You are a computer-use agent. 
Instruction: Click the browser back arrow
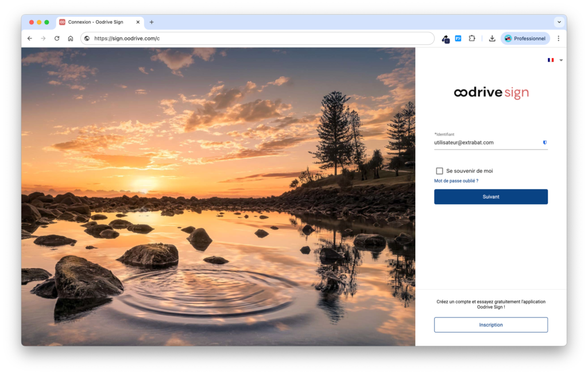30,38
